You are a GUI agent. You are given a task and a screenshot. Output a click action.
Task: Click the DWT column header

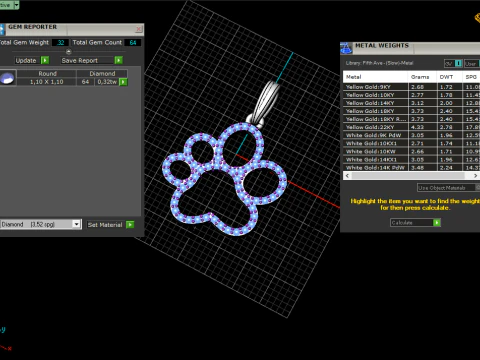449,77
